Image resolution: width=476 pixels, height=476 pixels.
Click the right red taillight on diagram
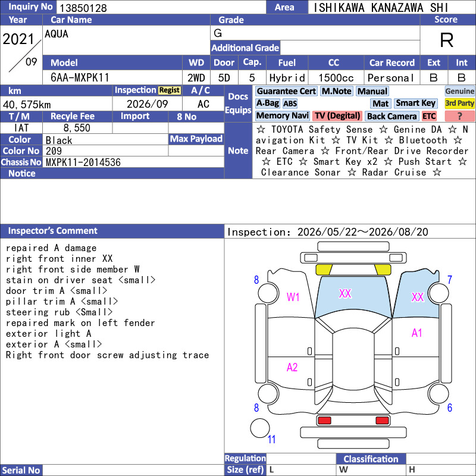click(382, 421)
